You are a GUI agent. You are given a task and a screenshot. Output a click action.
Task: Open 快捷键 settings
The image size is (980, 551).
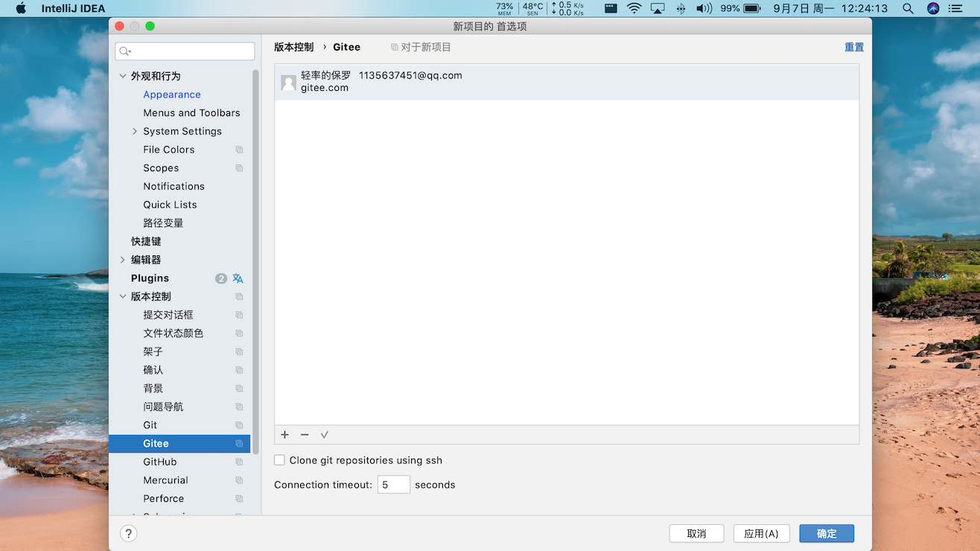pyautogui.click(x=146, y=241)
